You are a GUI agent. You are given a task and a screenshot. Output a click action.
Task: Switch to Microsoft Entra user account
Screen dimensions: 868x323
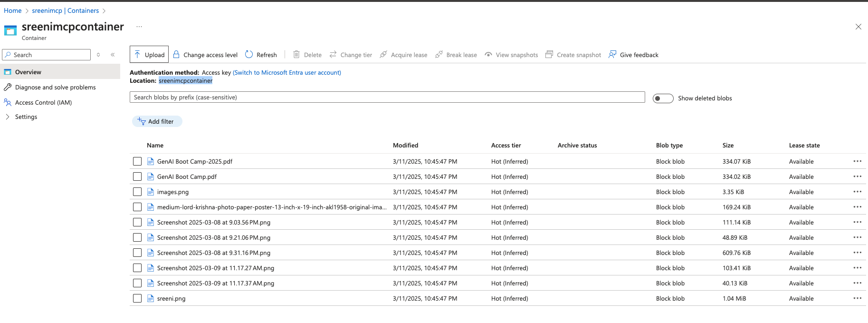pos(287,72)
